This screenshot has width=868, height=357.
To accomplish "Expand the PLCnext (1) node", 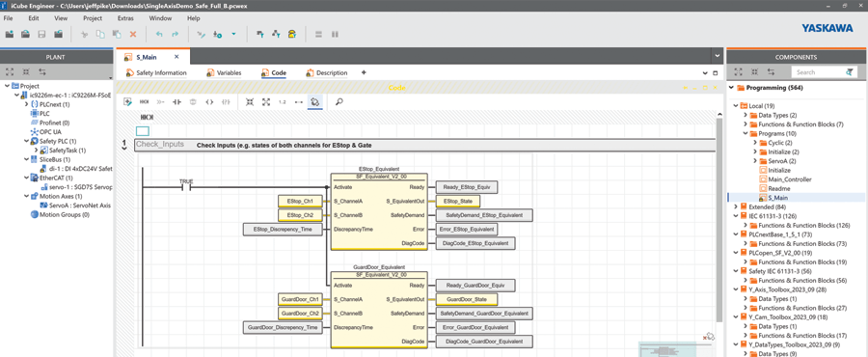I will [x=27, y=104].
